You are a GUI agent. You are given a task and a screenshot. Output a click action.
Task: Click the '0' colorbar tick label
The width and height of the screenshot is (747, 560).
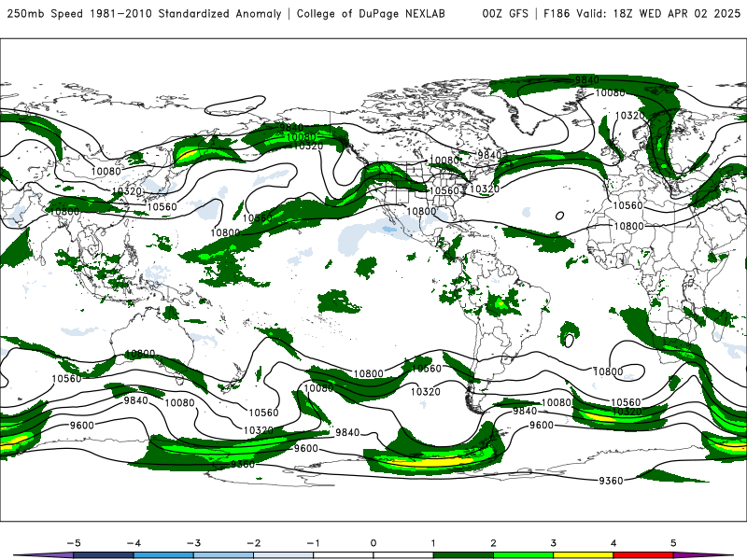[x=373, y=543]
